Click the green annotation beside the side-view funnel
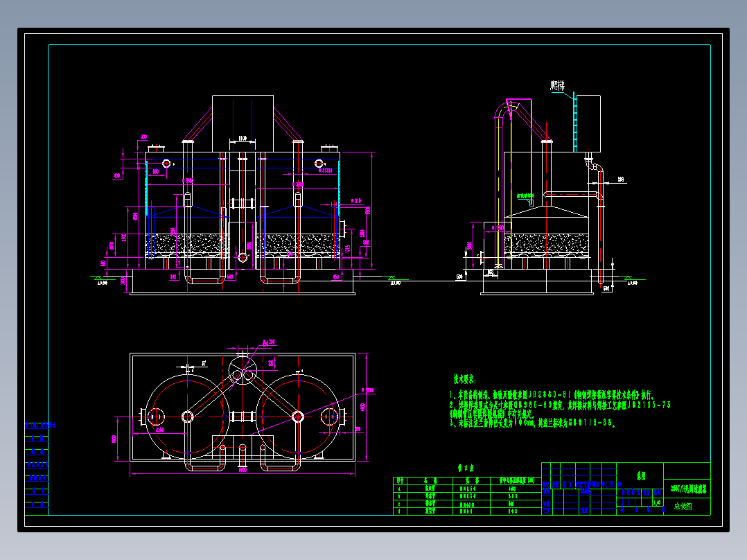747x560 pixels. coord(525,195)
